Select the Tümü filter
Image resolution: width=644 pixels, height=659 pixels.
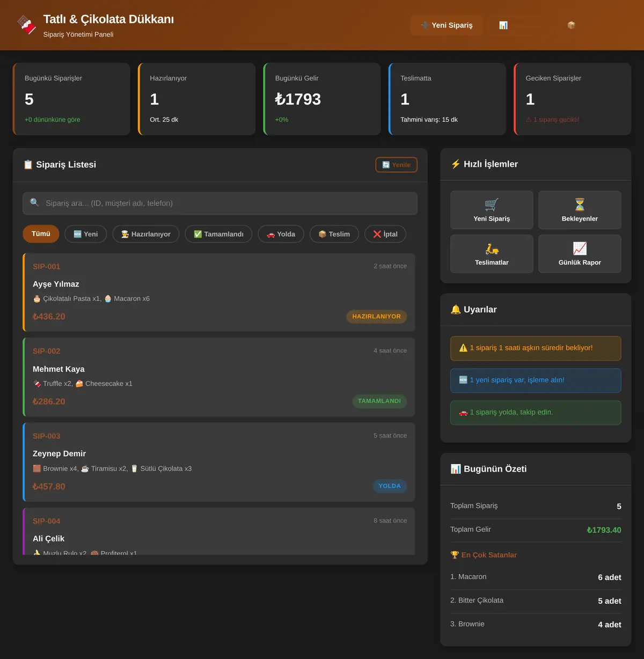tap(41, 234)
